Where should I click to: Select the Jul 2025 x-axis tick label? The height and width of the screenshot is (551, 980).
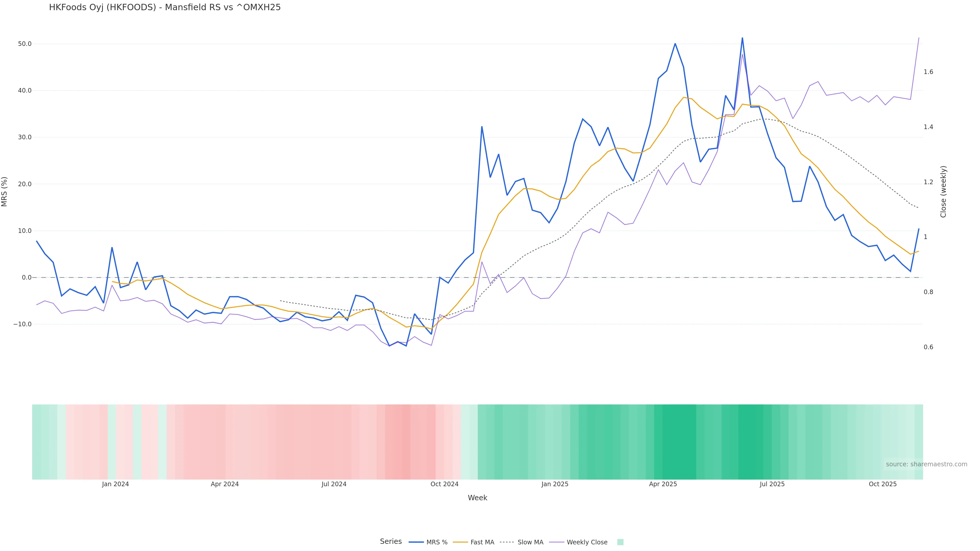tap(772, 484)
